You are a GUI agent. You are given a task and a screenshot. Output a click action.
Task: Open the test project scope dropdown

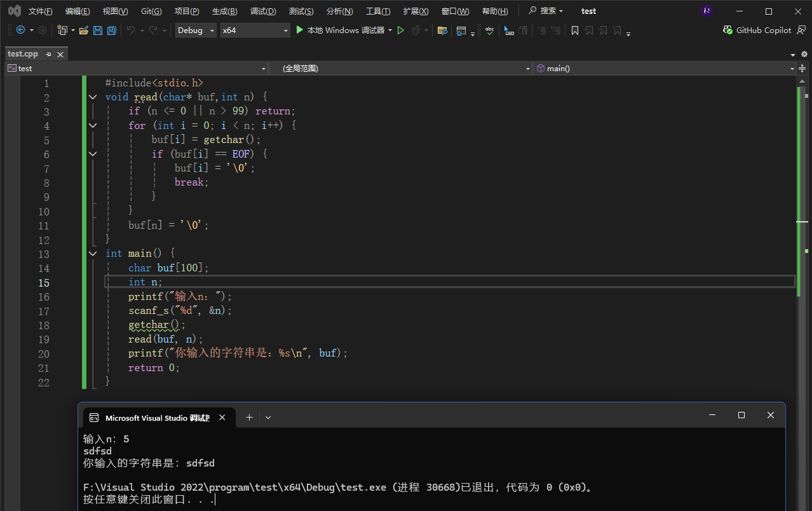point(137,68)
